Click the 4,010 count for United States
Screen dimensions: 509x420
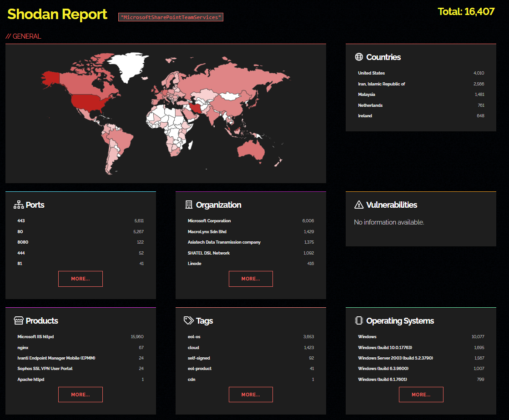click(479, 73)
